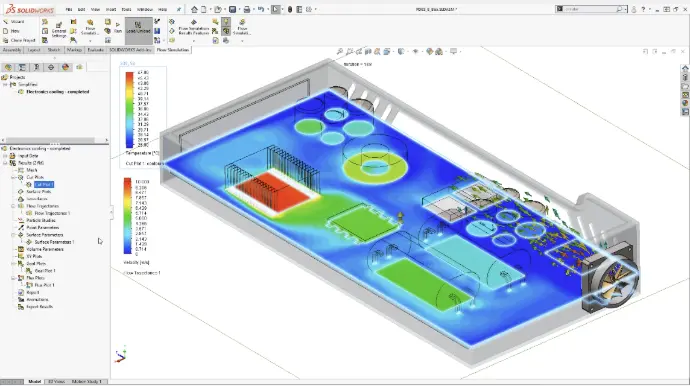This screenshot has width=690, height=386.
Task: Click the Run solver button
Action: coord(118,28)
